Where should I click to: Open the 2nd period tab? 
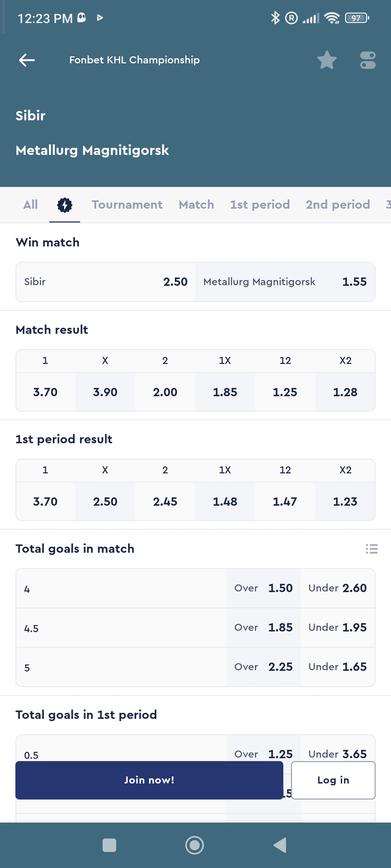338,205
